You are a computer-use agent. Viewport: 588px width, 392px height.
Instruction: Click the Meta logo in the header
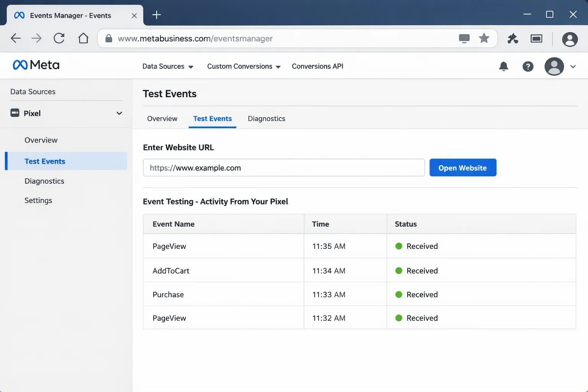[x=36, y=65]
